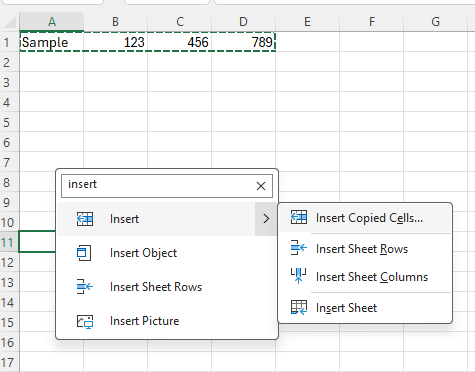Select column A header
This screenshot has width=475, height=372.
[x=52, y=22]
